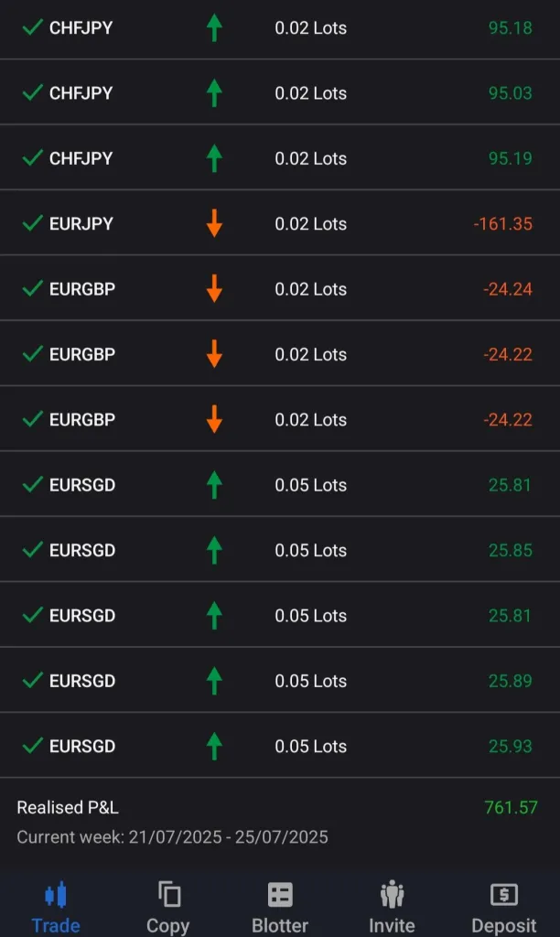Screen dimensions: 560x937
Task: Select the EURSGD 25.85 trade row symbol
Action: [82, 550]
